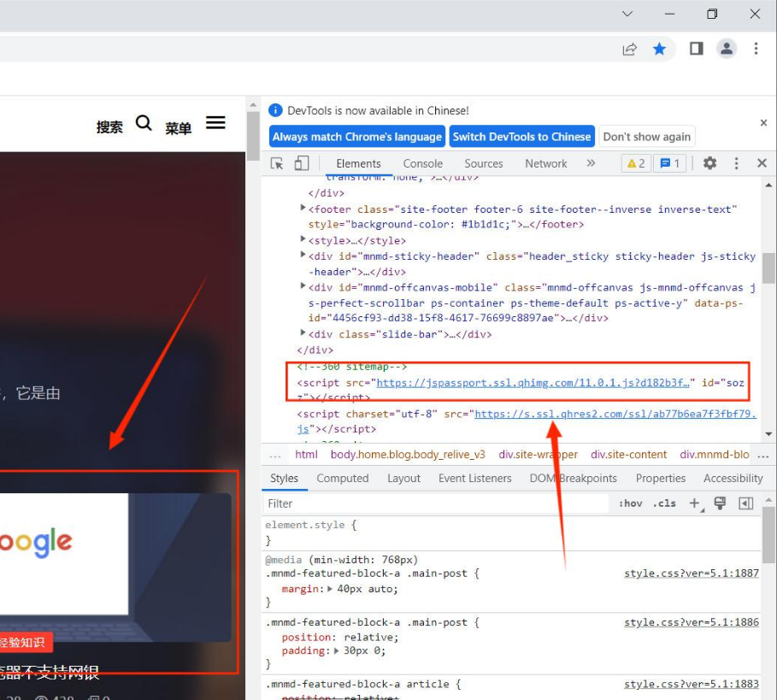
Task: Click the red 经验知识 category tag
Action: coord(25,643)
